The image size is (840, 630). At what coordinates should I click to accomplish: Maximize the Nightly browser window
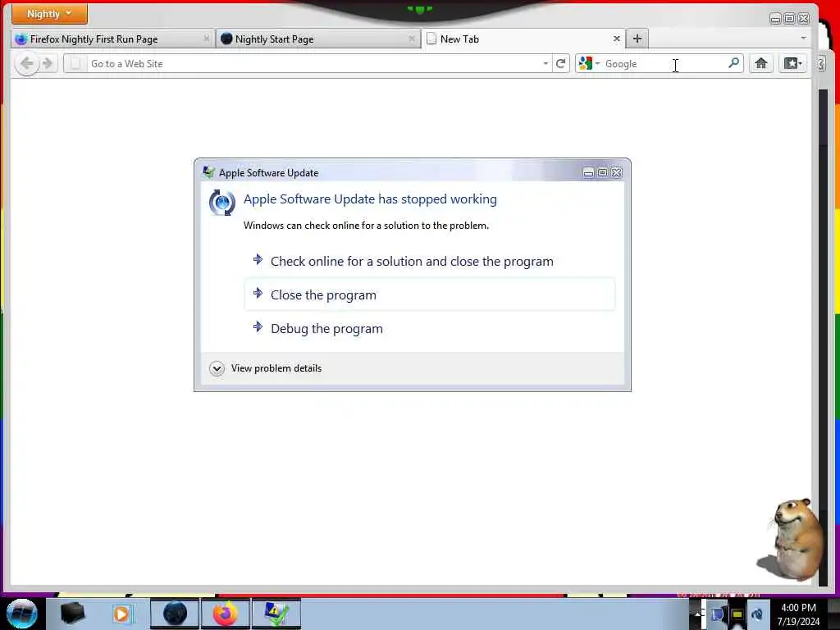coord(790,19)
